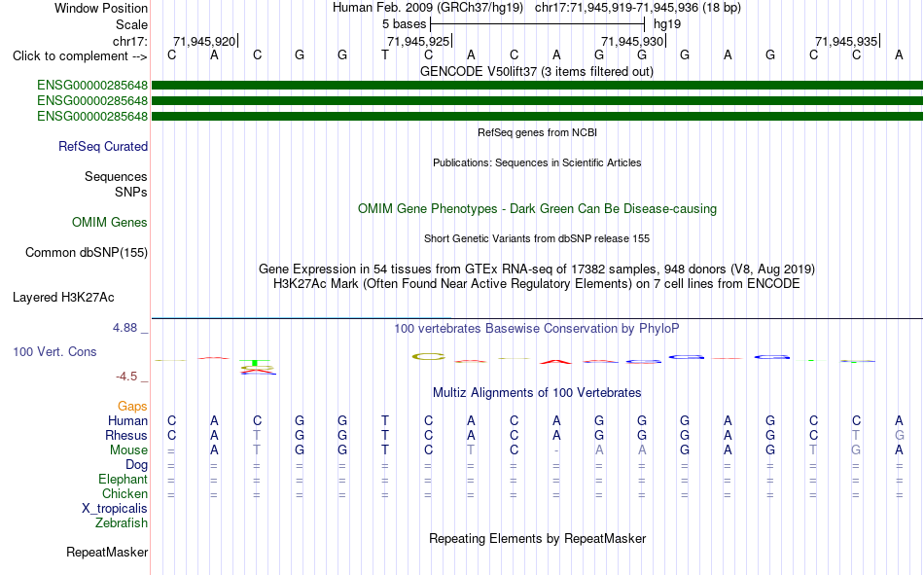Click the '5 bases' scale bar

pyautogui.click(x=538, y=24)
